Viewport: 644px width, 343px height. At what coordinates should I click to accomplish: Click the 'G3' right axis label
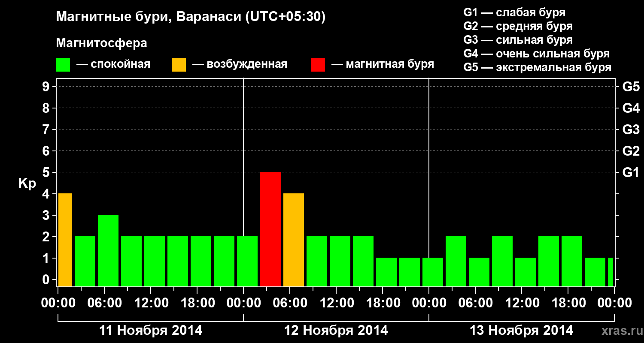631,129
